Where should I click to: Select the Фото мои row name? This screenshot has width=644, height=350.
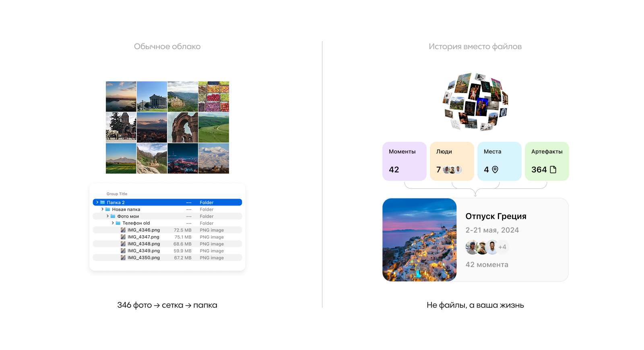[x=128, y=216]
